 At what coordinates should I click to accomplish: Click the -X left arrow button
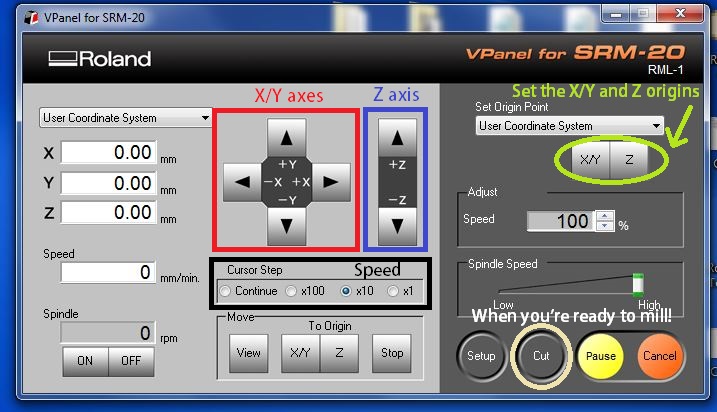point(242,182)
